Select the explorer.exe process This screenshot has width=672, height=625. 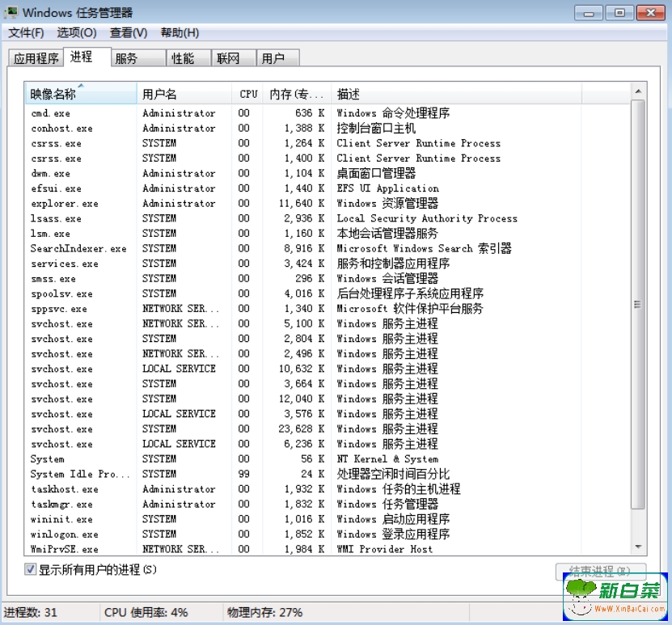[x=328, y=204]
